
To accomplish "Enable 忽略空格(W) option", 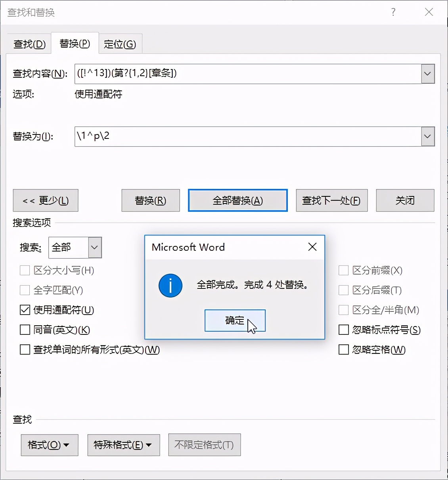I will tap(343, 349).
